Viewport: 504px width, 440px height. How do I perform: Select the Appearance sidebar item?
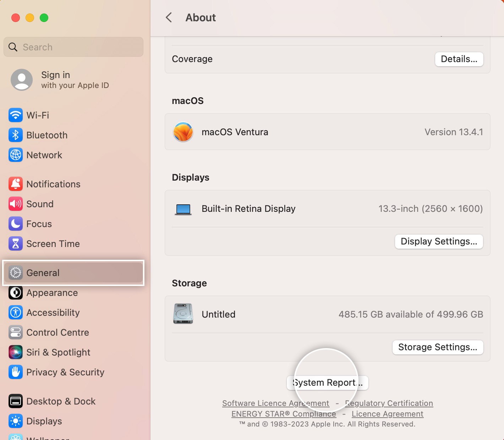pos(73,292)
